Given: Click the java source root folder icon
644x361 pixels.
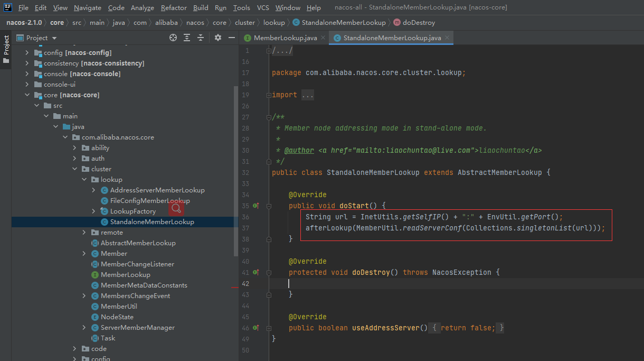Looking at the screenshot, I should pyautogui.click(x=67, y=127).
